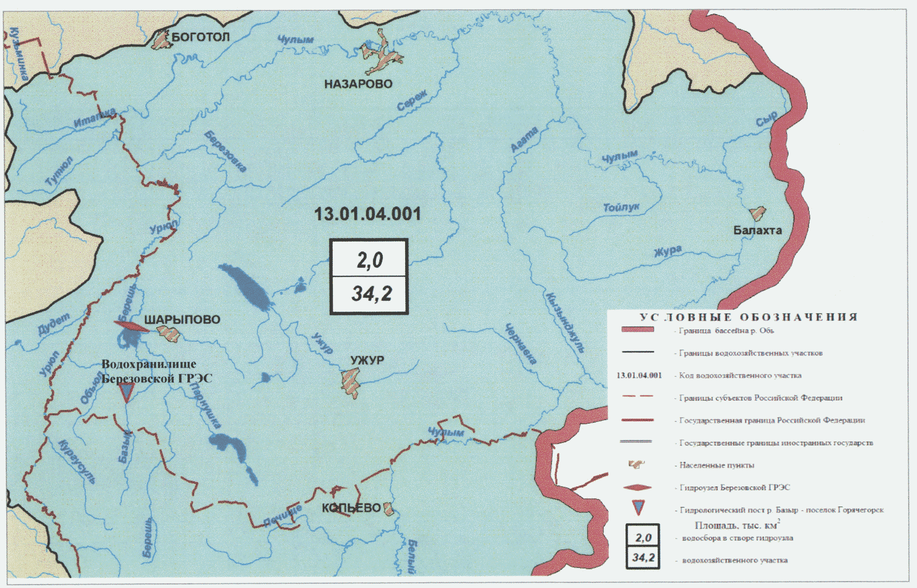Image resolution: width=917 pixels, height=588 pixels.
Task: Click the legend red diamond for Гидроузел
Action: (637, 488)
